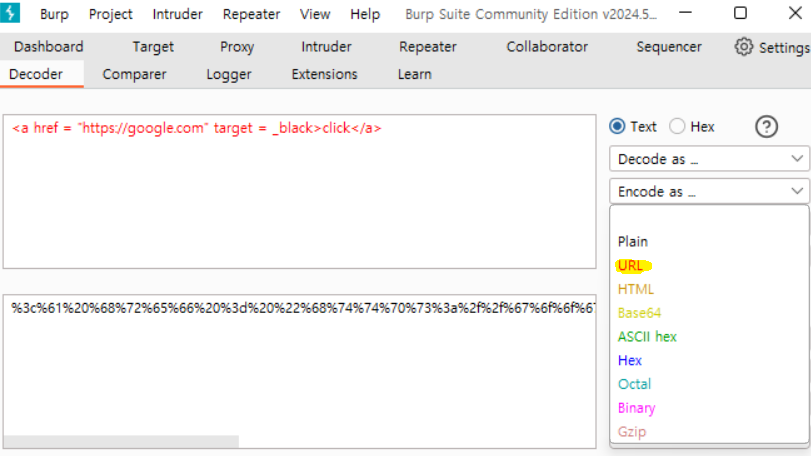Image resolution: width=811 pixels, height=456 pixels.
Task: Open the Repeater menu in menu bar
Action: (251, 14)
